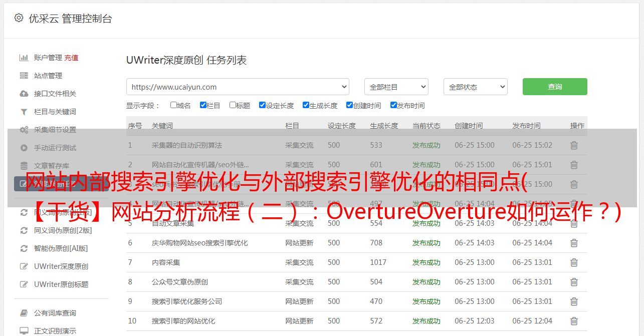Viewport: 644px width, 336px height.
Task: Open the 全部栏目 dropdown
Action: (396, 87)
